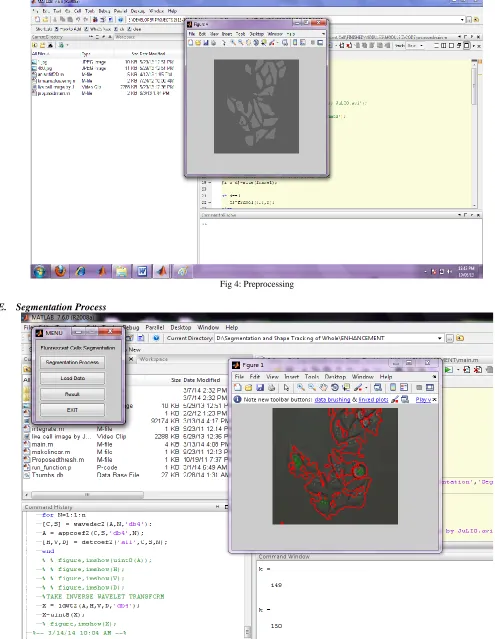This screenshot has width=495, height=639.
Task: Open current directory dropdown in upper MATLAB window
Action: (462, 20)
